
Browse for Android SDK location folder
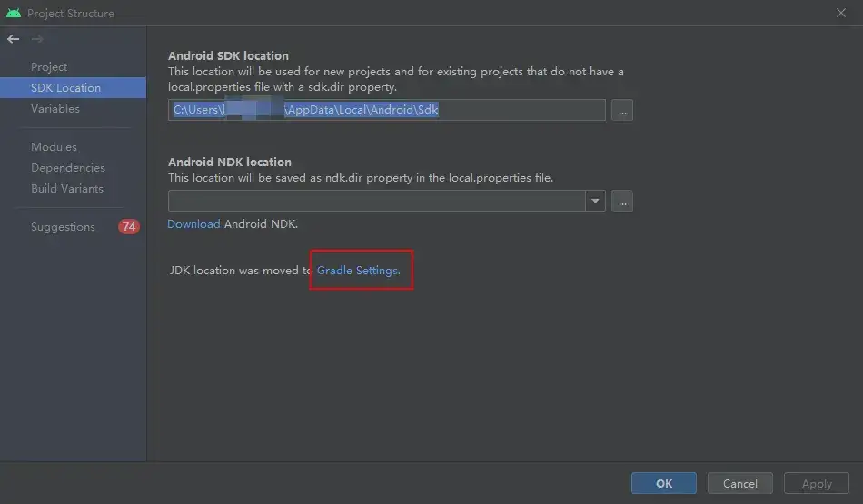point(622,110)
